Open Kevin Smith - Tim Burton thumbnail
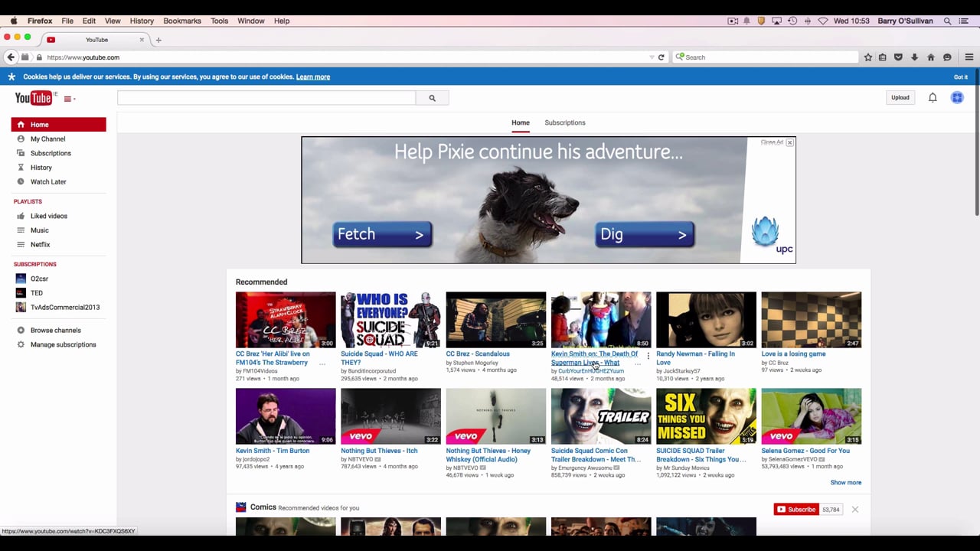The height and width of the screenshot is (551, 980). pos(286,416)
